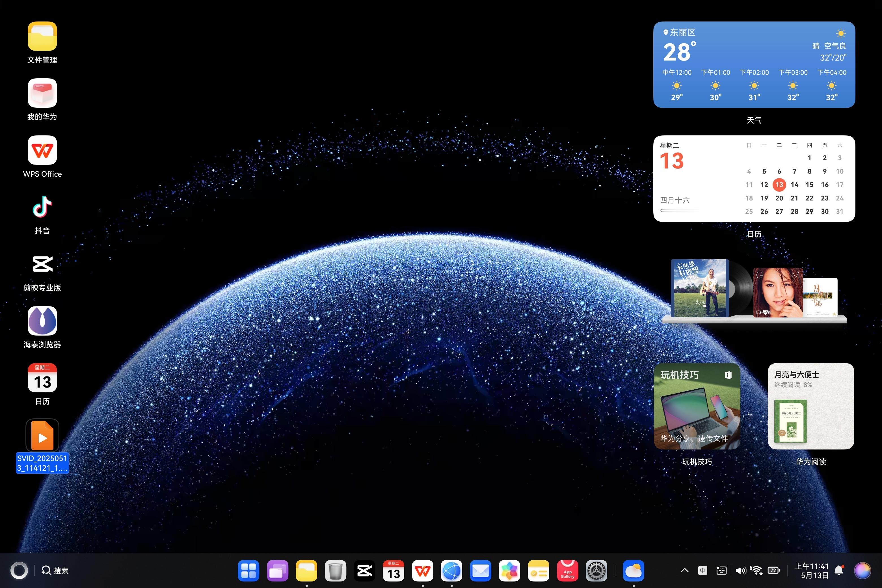This screenshot has height=588, width=882.
Task: Open the 搜索 search box in taskbar
Action: coord(55,571)
